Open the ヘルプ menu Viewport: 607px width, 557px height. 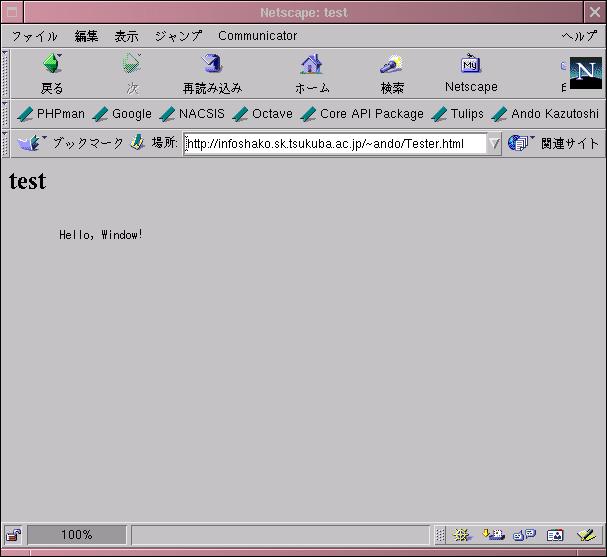tap(579, 36)
